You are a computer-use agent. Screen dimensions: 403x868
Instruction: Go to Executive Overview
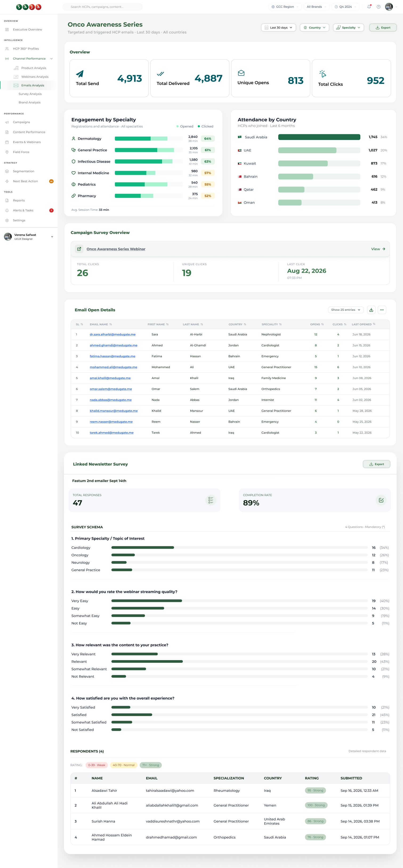pos(27,30)
